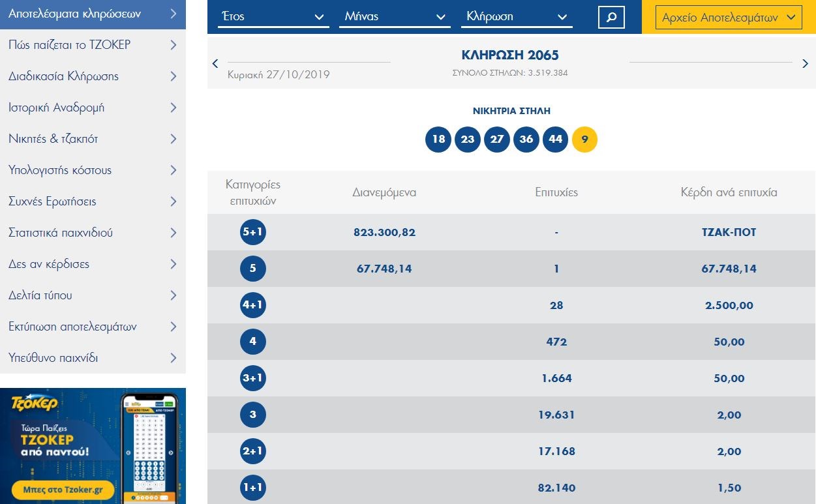This screenshot has height=504, width=816.
Task: Open the Έτος year dropdown
Action: (x=272, y=17)
